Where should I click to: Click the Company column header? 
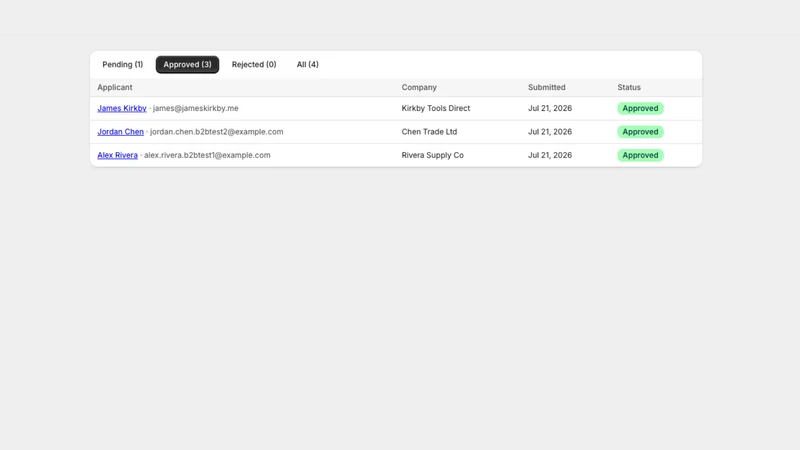pos(419,87)
